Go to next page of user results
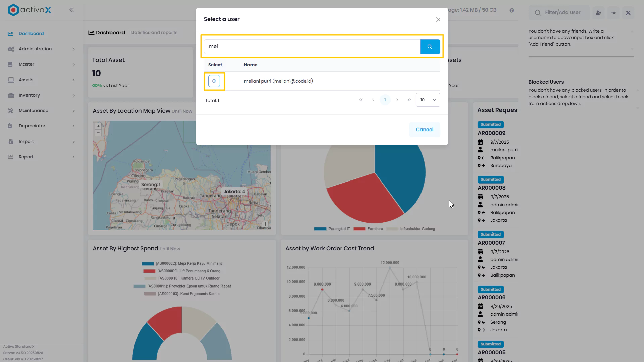Viewport: 644px width, 362px height. [397, 100]
